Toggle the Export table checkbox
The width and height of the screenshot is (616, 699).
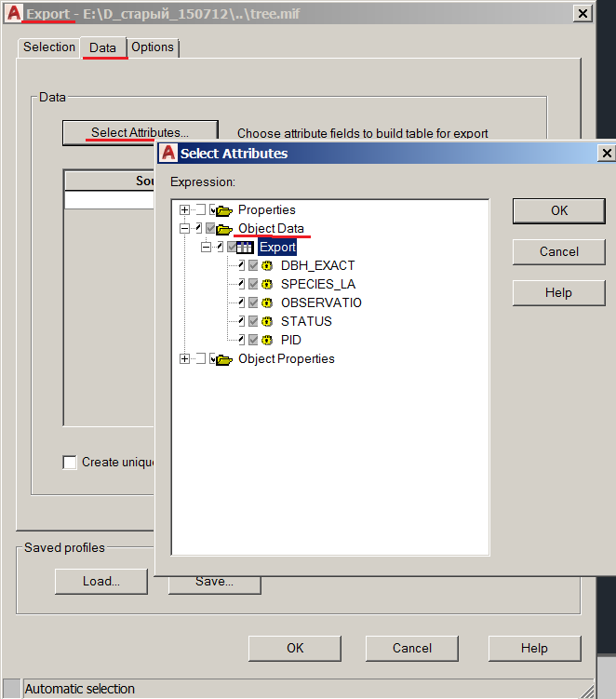tap(232, 247)
